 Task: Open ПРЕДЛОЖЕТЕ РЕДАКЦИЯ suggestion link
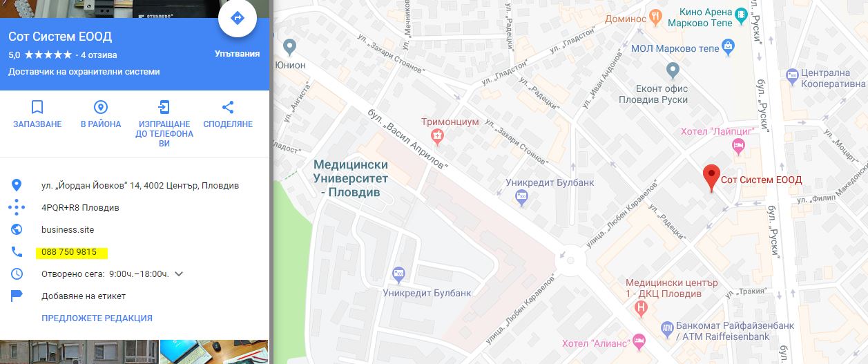(x=97, y=318)
